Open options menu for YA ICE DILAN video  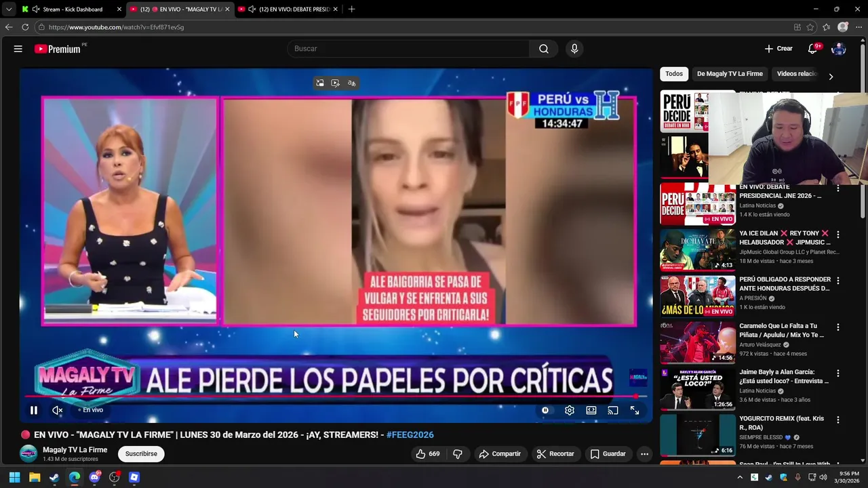click(838, 235)
